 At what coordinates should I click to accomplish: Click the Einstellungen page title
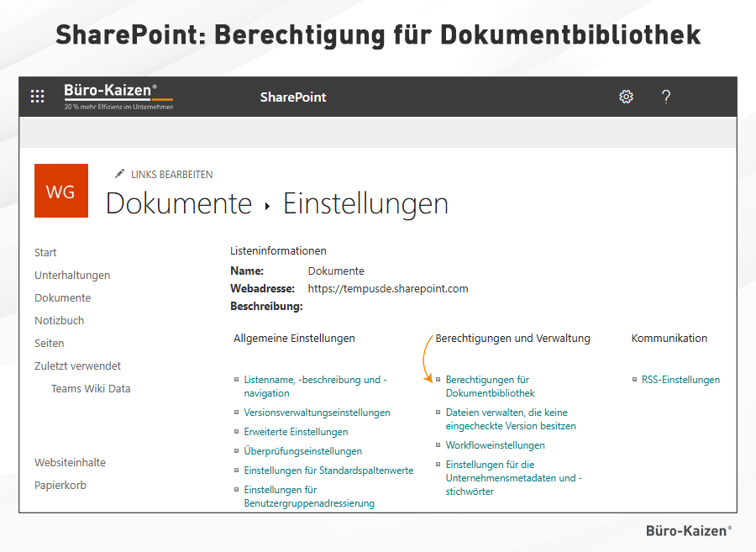click(365, 203)
